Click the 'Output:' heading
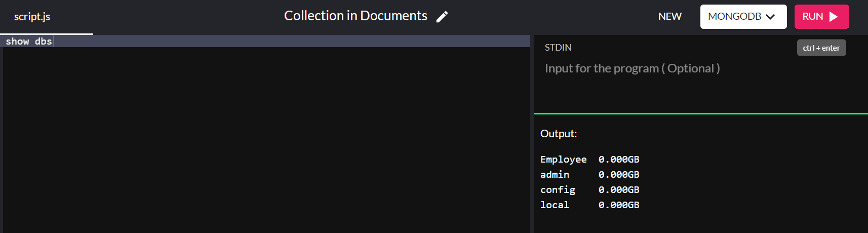868x233 pixels. (558, 134)
